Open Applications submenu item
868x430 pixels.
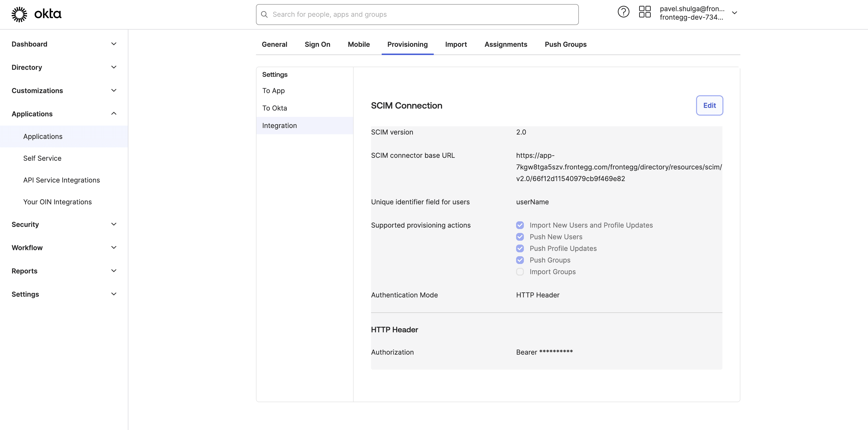(64, 136)
